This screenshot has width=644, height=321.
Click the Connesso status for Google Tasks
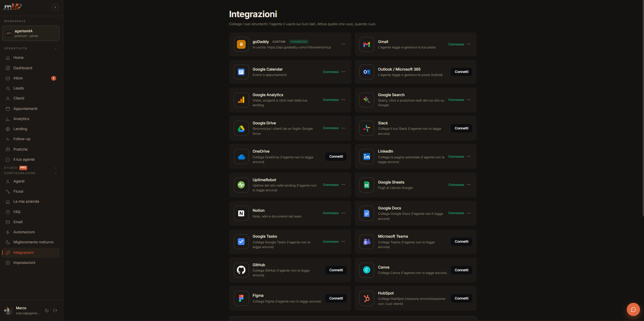tap(331, 242)
